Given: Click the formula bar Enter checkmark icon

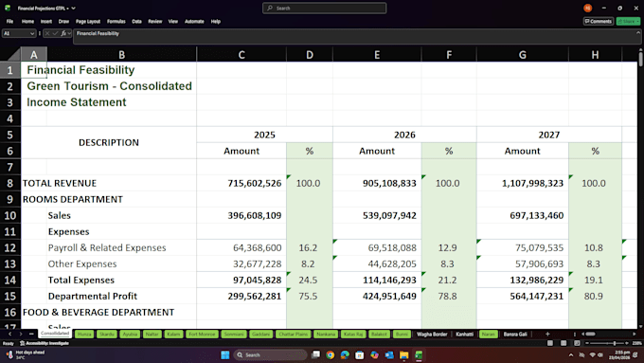Looking at the screenshot, I should (x=56, y=34).
